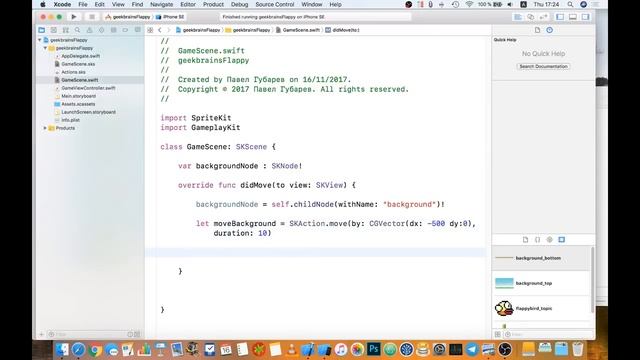This screenshot has height=360, width=640.
Task: Select Assets.xcassets in the navigator
Action: [x=78, y=104]
